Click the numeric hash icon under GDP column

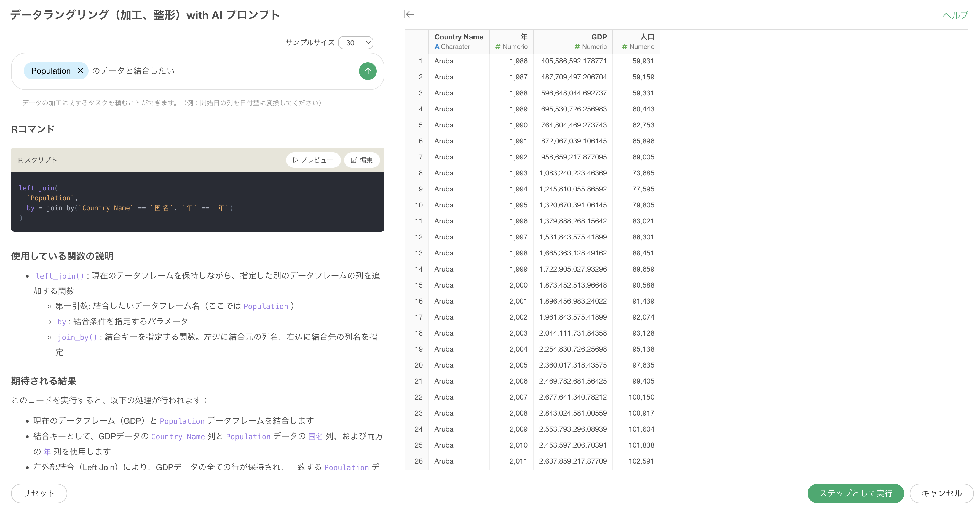click(577, 47)
